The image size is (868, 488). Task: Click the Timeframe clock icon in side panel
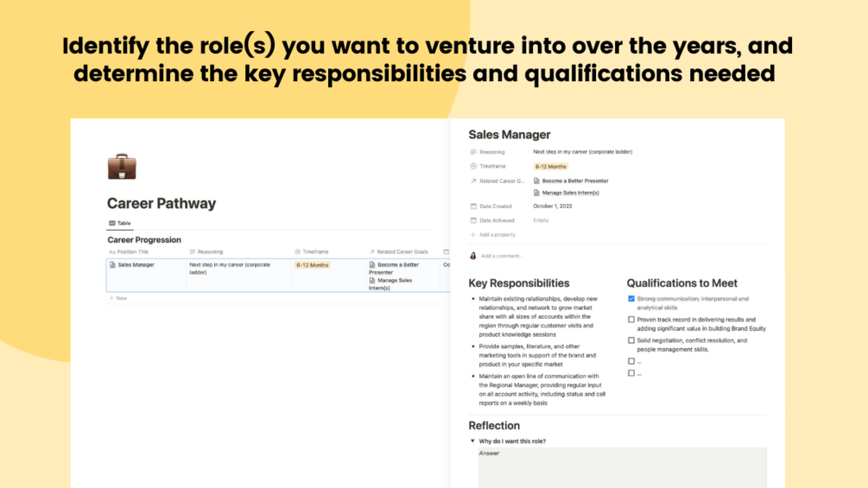click(473, 167)
